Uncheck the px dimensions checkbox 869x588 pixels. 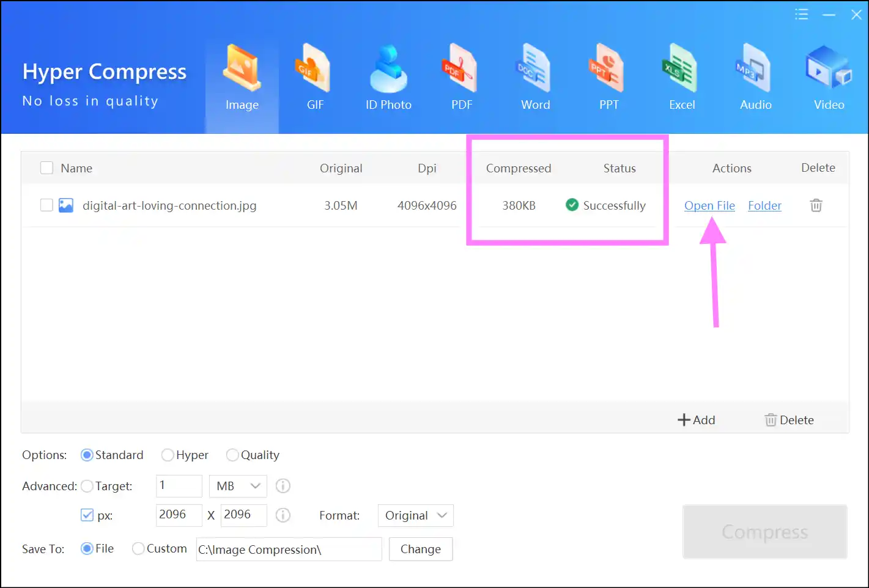(x=87, y=515)
